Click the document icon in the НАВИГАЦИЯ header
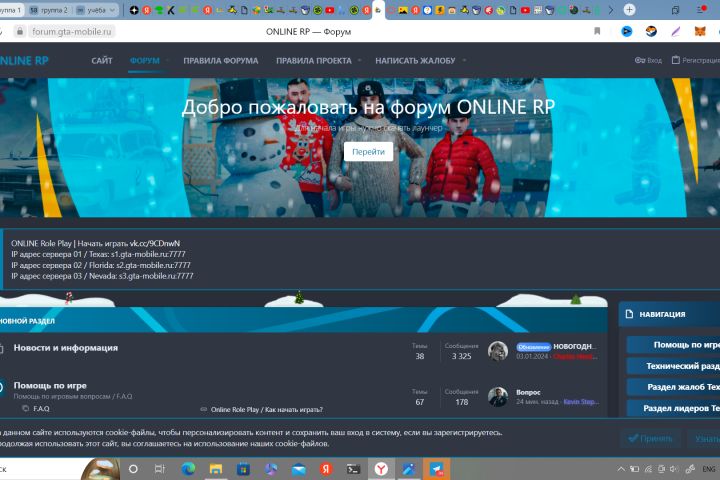Screen dimensions: 720x480 [630, 314]
